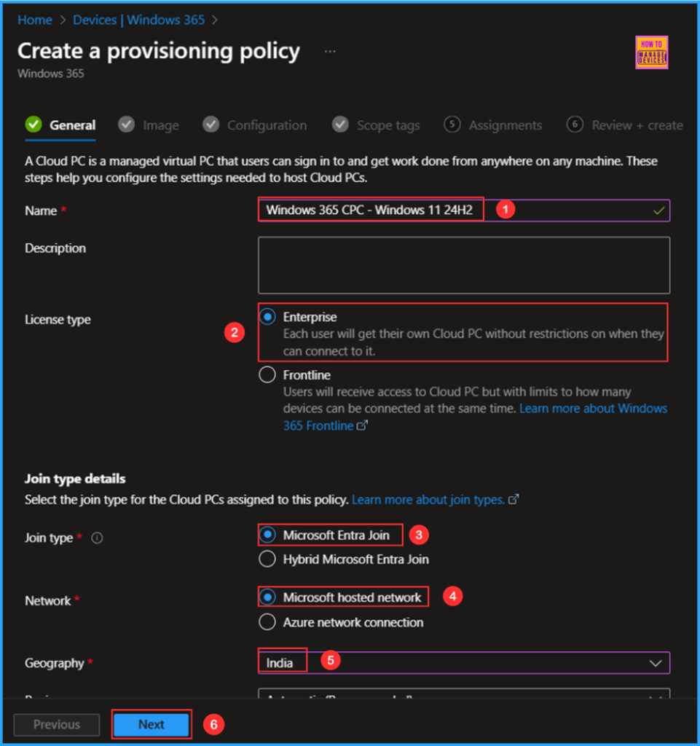Open the Geography combo box showing India

click(x=464, y=663)
